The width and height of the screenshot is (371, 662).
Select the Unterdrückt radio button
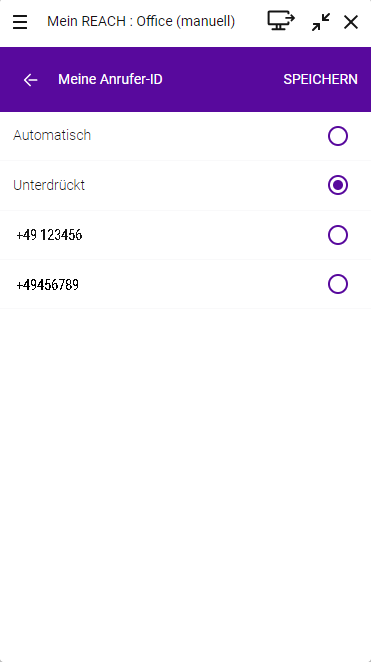pyautogui.click(x=338, y=185)
